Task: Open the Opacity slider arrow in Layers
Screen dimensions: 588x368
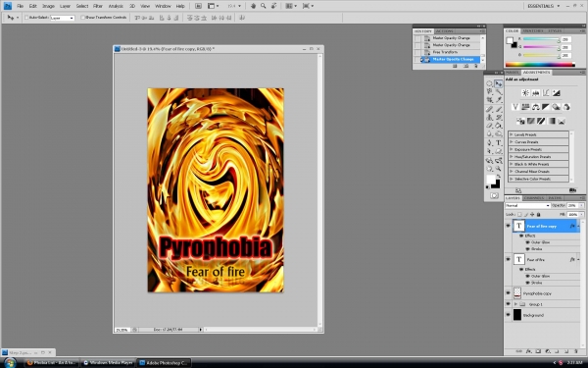Action: coord(581,206)
